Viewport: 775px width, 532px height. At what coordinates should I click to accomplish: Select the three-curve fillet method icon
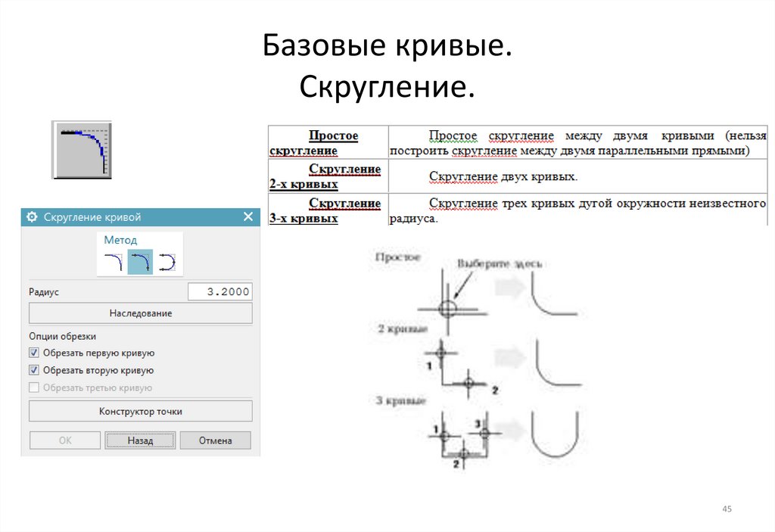[167, 262]
